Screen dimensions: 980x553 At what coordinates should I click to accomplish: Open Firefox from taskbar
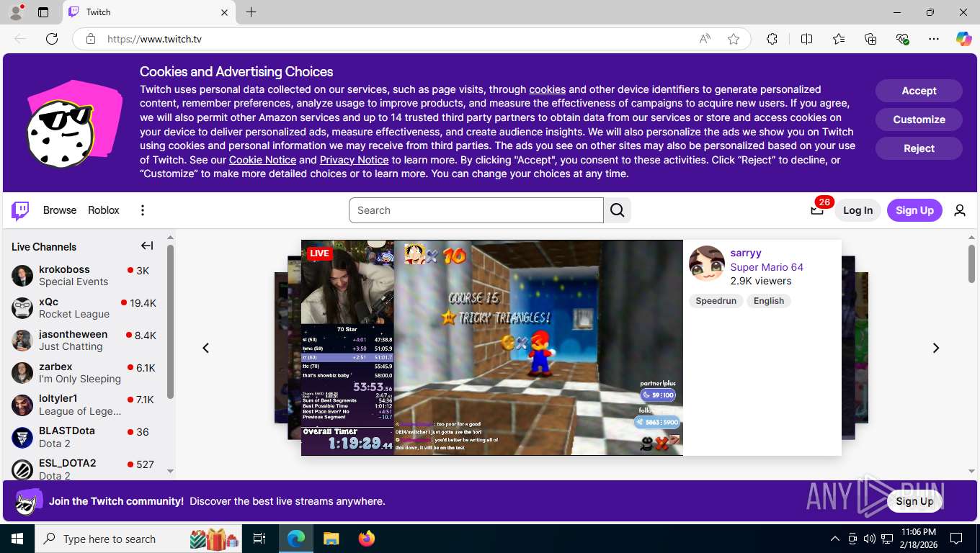click(367, 539)
